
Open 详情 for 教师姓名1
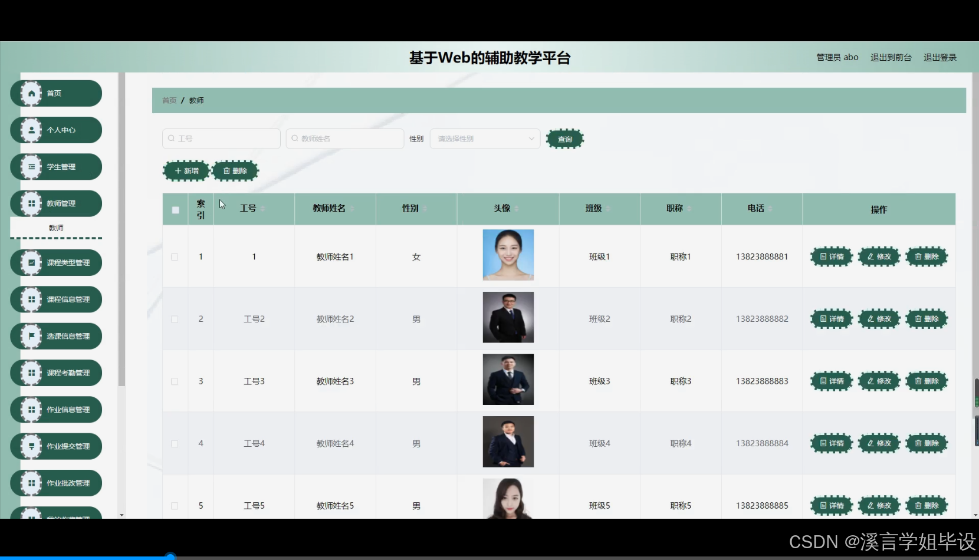832,256
